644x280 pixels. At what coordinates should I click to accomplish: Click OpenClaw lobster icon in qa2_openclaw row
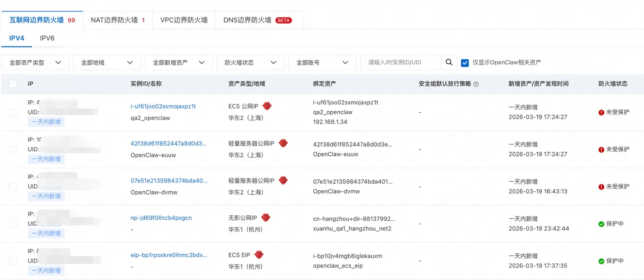coord(267,106)
